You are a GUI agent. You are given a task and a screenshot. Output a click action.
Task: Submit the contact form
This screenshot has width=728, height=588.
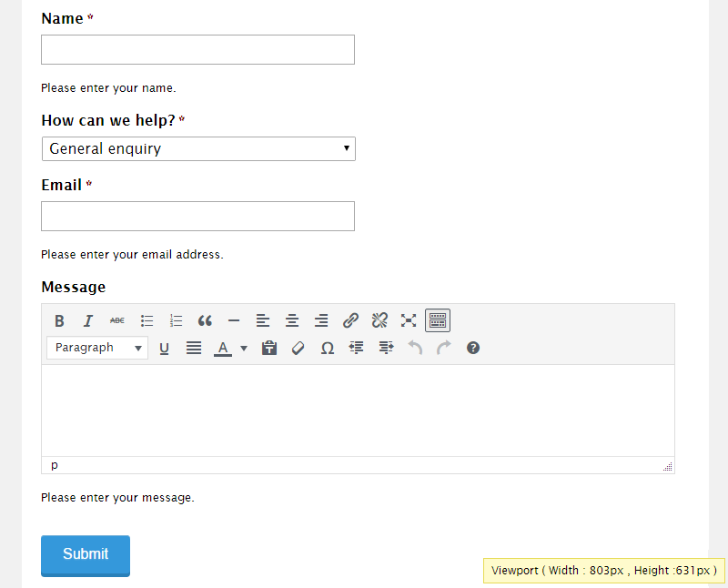(86, 556)
